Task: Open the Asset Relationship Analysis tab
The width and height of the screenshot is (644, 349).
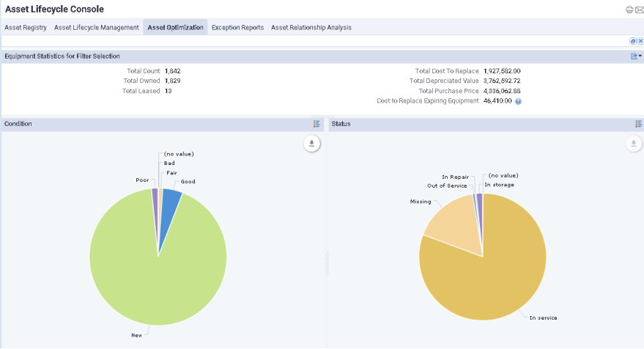Action: pos(311,28)
